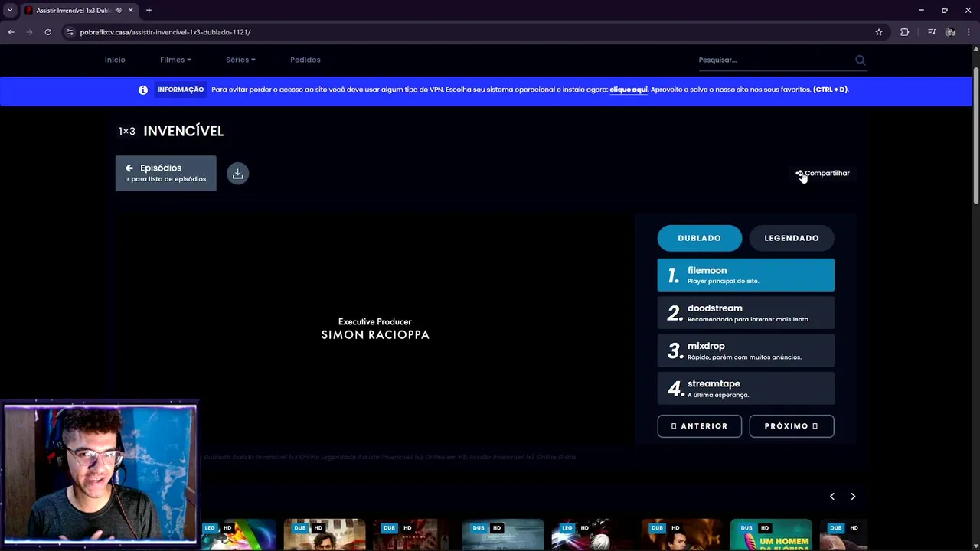Click the download episode icon button
This screenshot has width=980, height=551.
coord(237,174)
